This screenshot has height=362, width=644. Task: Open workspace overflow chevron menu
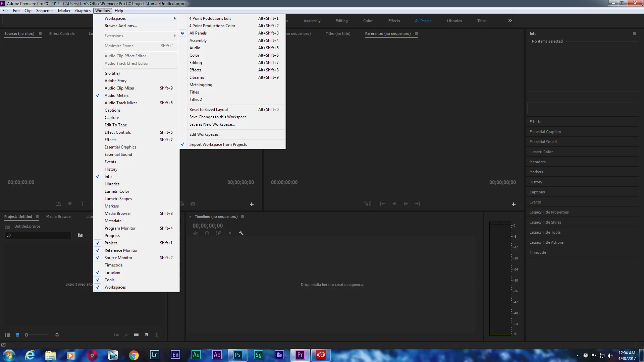510,21
